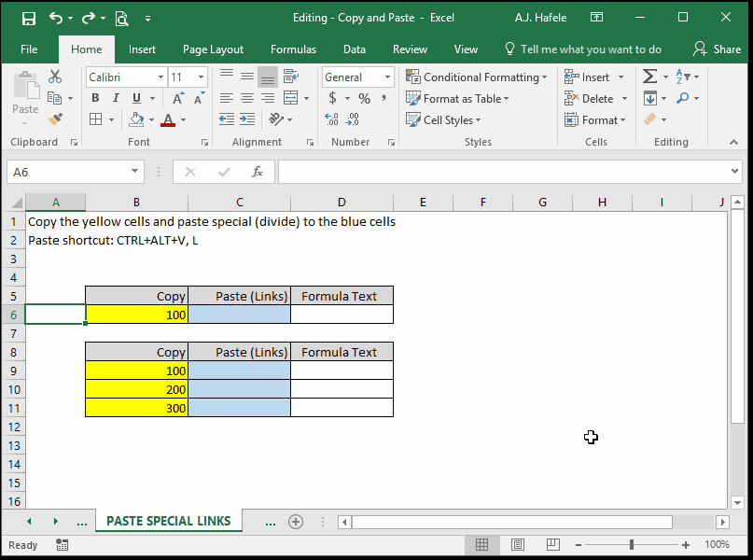Switch to the Insert tab

coord(142,49)
